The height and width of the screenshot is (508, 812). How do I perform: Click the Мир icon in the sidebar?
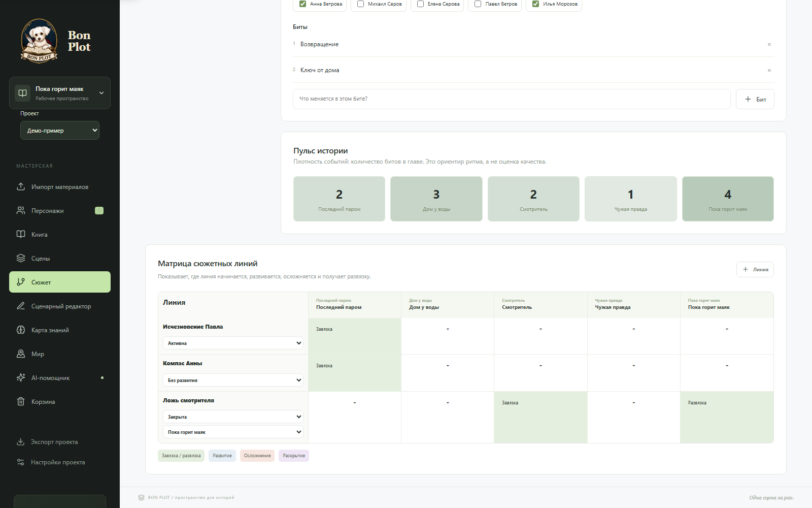(x=21, y=354)
